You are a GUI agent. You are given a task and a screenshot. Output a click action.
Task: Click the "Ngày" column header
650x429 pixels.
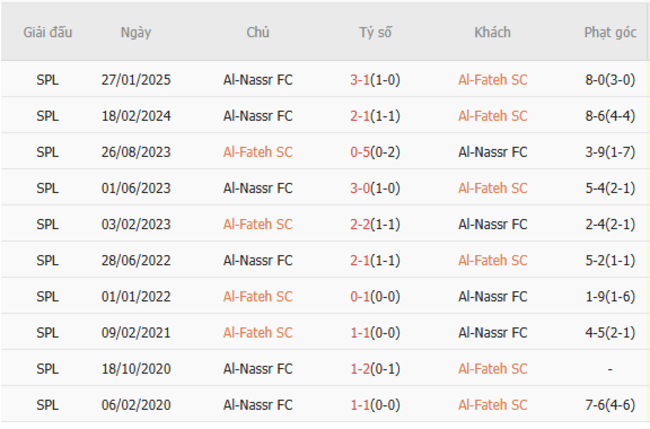(x=136, y=32)
